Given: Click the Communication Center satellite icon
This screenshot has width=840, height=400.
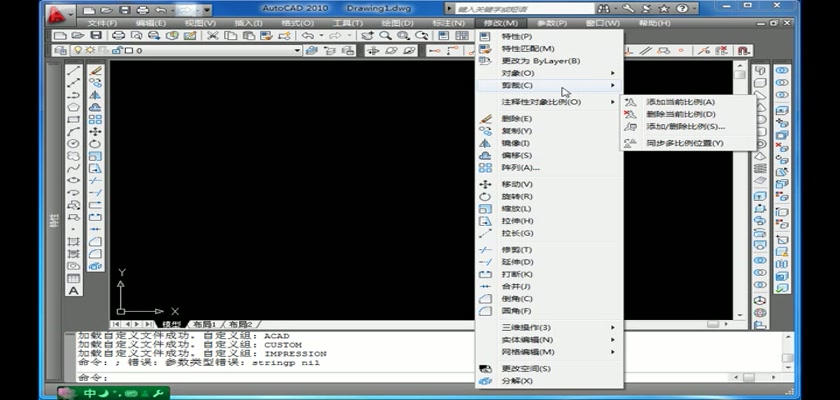Looking at the screenshot, I should pos(647,9).
